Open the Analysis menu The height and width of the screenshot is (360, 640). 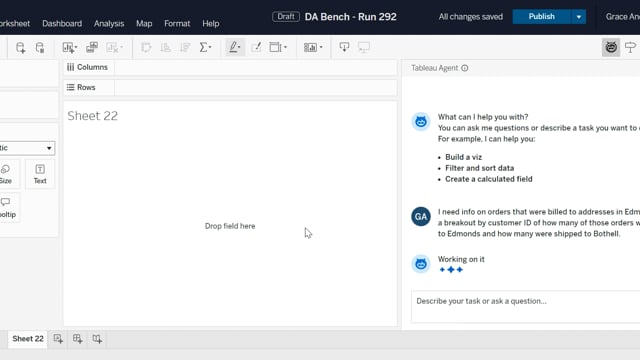(x=109, y=24)
